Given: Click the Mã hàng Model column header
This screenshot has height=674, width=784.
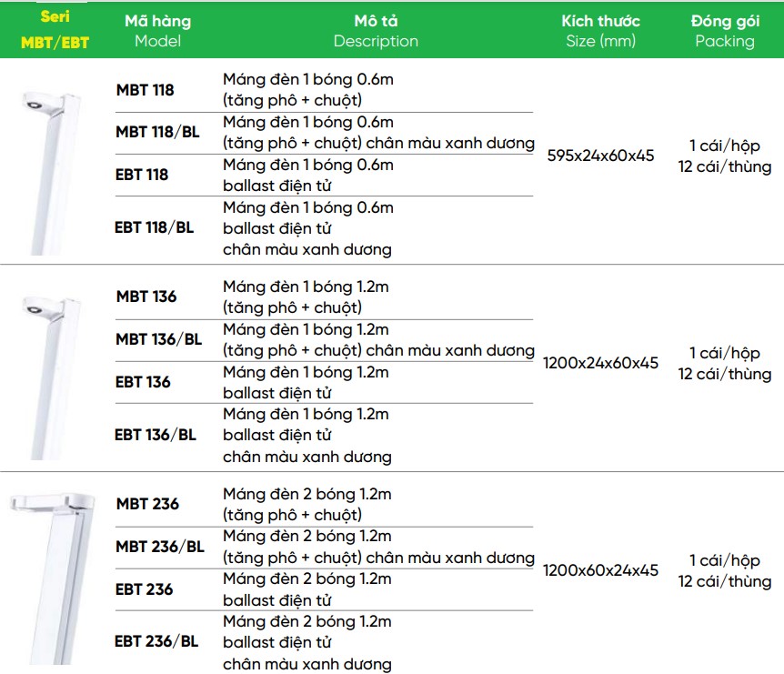Looking at the screenshot, I should point(158,31).
